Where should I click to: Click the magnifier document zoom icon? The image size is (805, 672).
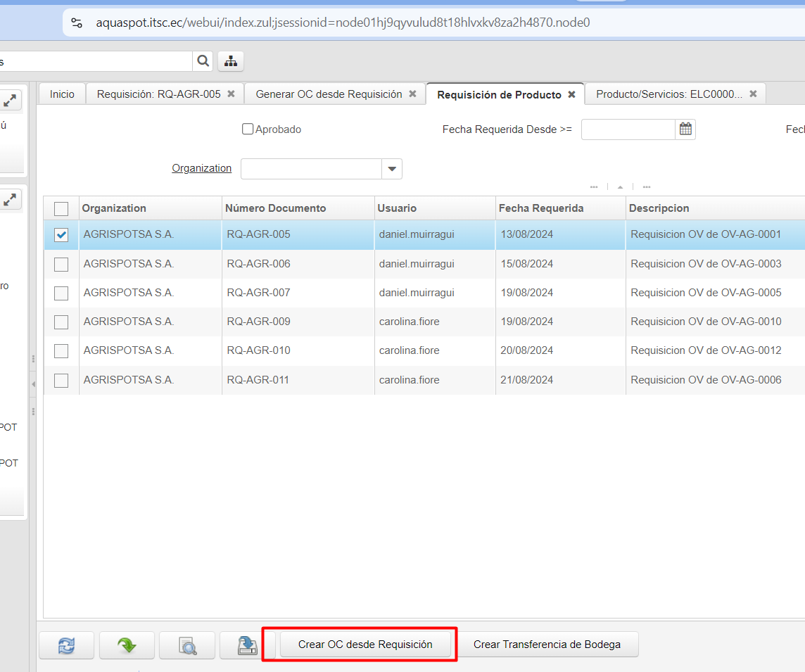[188, 645]
